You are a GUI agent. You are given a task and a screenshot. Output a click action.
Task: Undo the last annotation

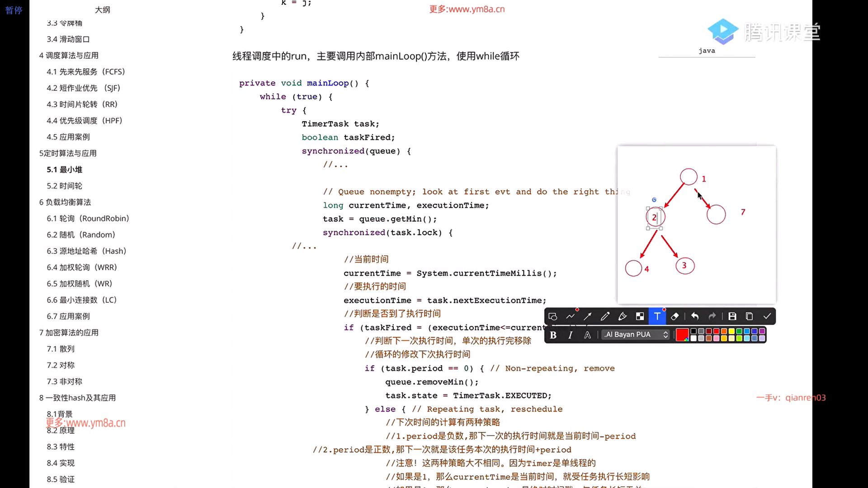tap(695, 316)
